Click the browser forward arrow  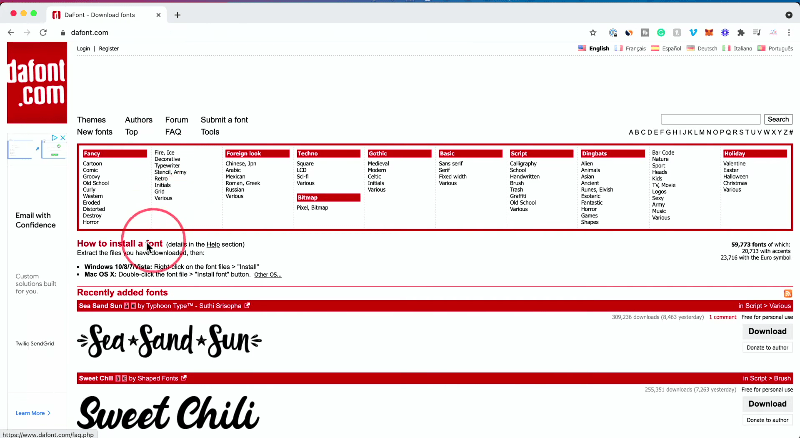coord(27,32)
